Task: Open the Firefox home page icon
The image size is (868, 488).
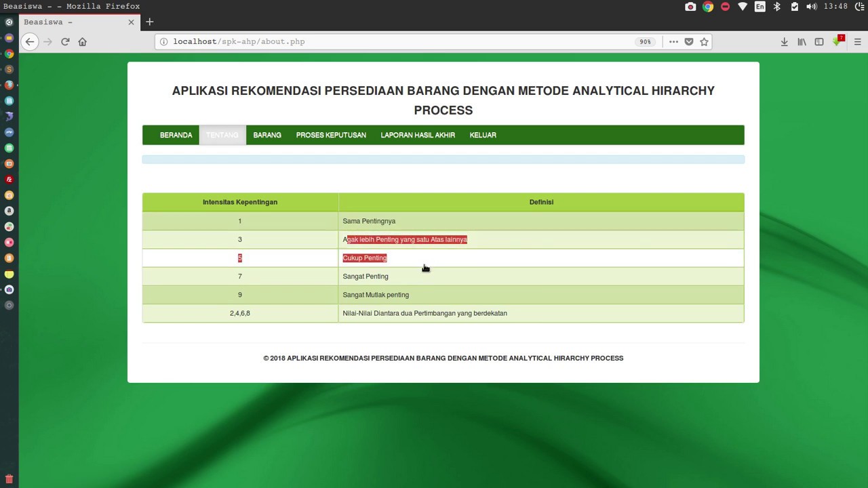Action: click(82, 41)
